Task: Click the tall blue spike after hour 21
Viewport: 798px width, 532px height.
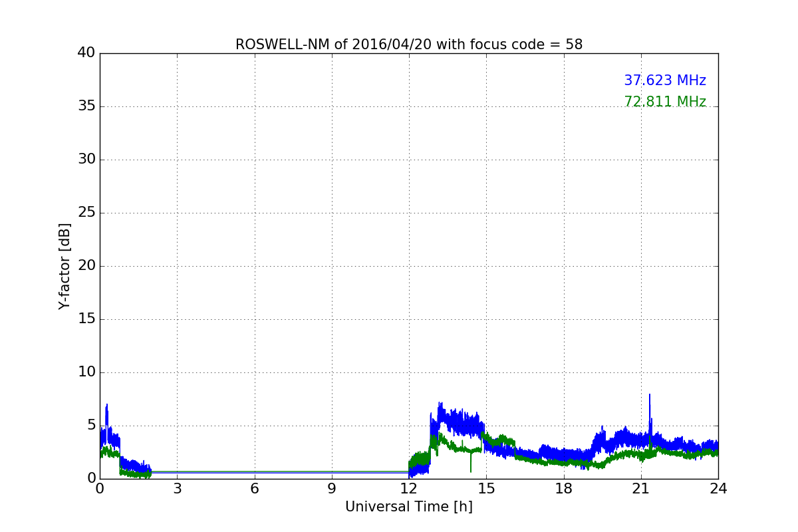Action: pyautogui.click(x=650, y=416)
